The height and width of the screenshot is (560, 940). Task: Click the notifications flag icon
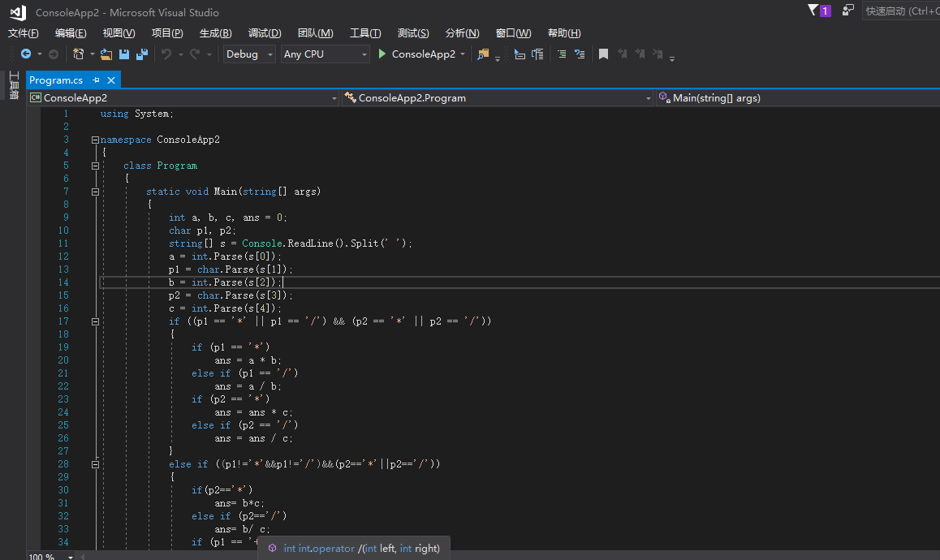coord(813,11)
